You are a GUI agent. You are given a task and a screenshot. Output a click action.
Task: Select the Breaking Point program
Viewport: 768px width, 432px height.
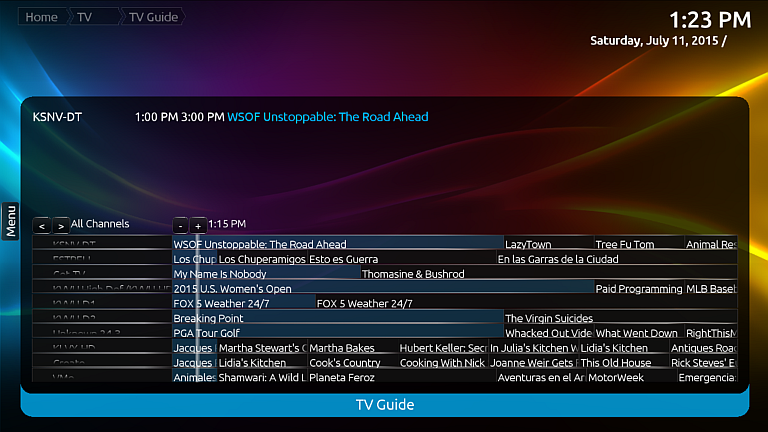pyautogui.click(x=337, y=318)
